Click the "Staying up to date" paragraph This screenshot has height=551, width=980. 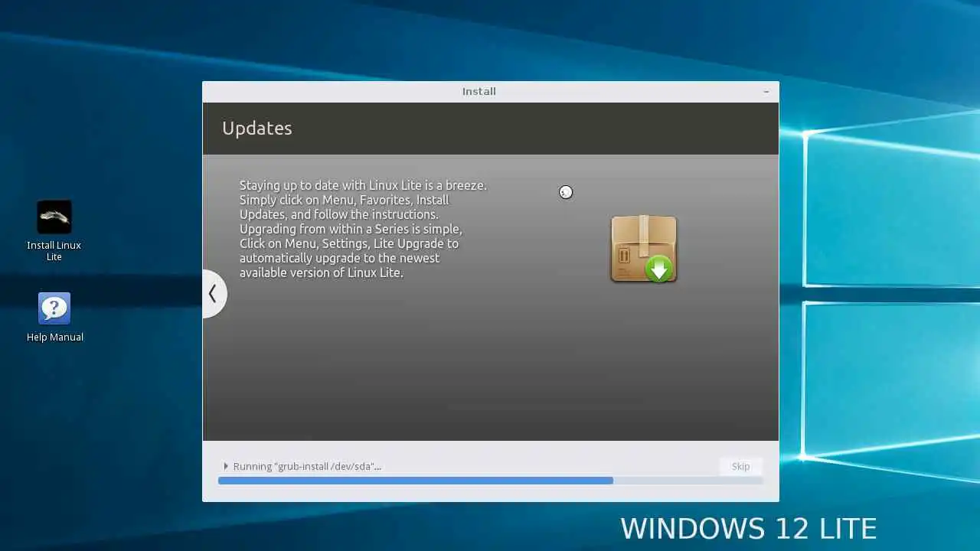tap(363, 229)
